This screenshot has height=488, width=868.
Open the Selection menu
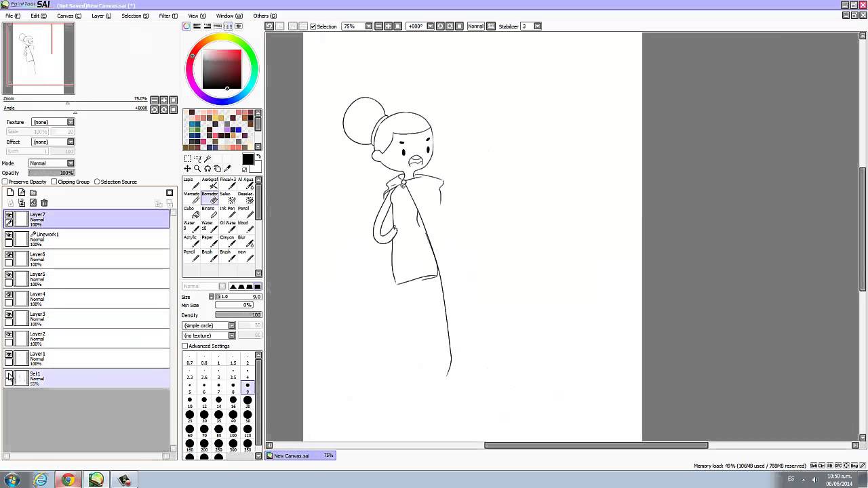click(135, 16)
